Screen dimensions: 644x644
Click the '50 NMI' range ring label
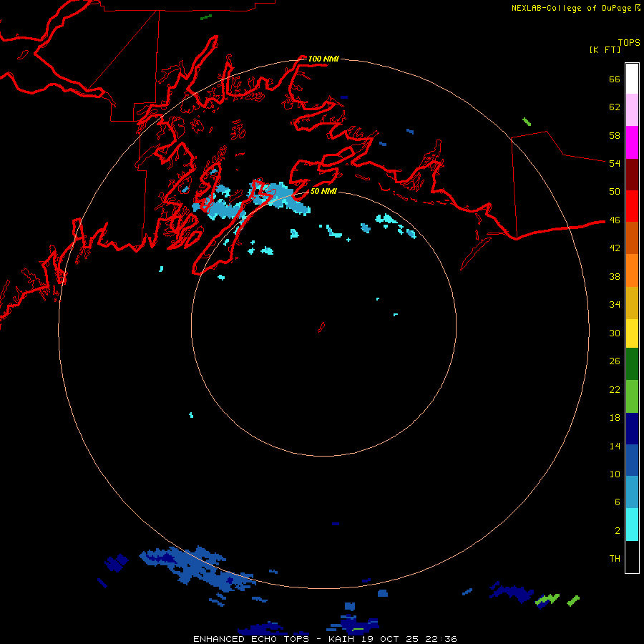pyautogui.click(x=323, y=191)
